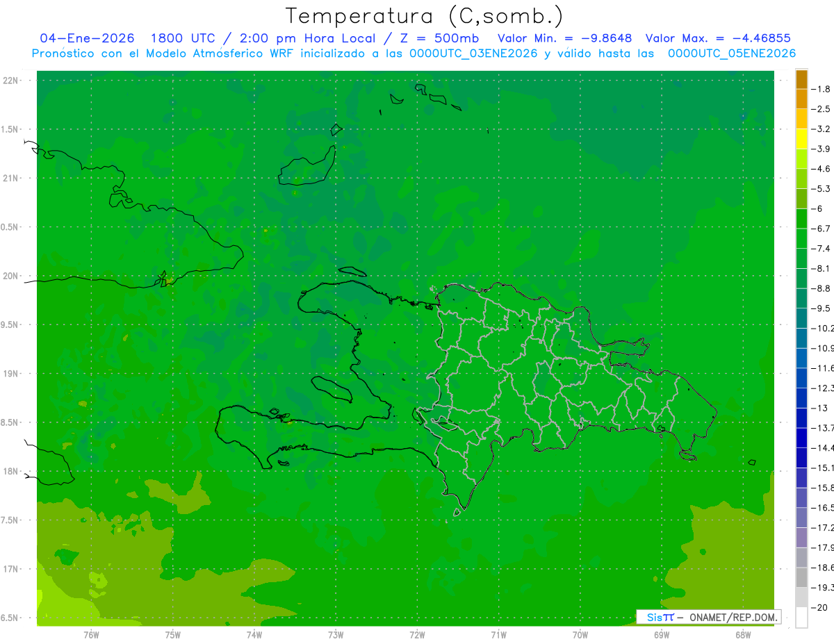
Task: Click the '73W' longitude label
Action: point(336,635)
